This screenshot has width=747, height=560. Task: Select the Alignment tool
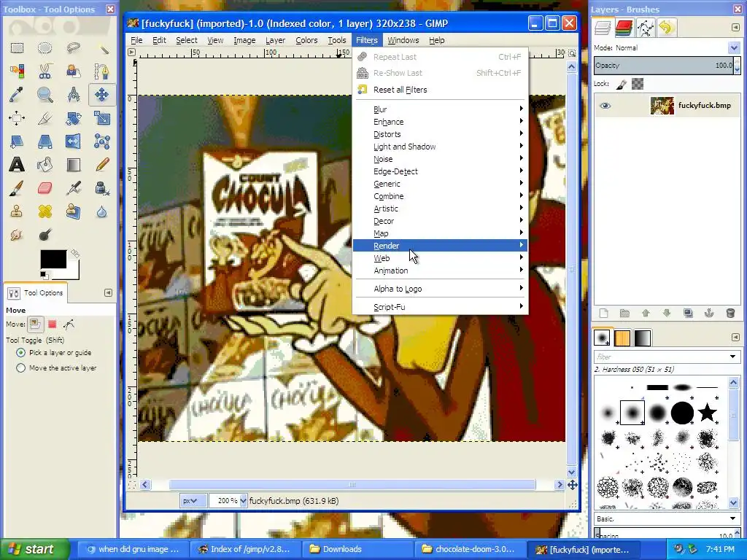click(x=17, y=118)
